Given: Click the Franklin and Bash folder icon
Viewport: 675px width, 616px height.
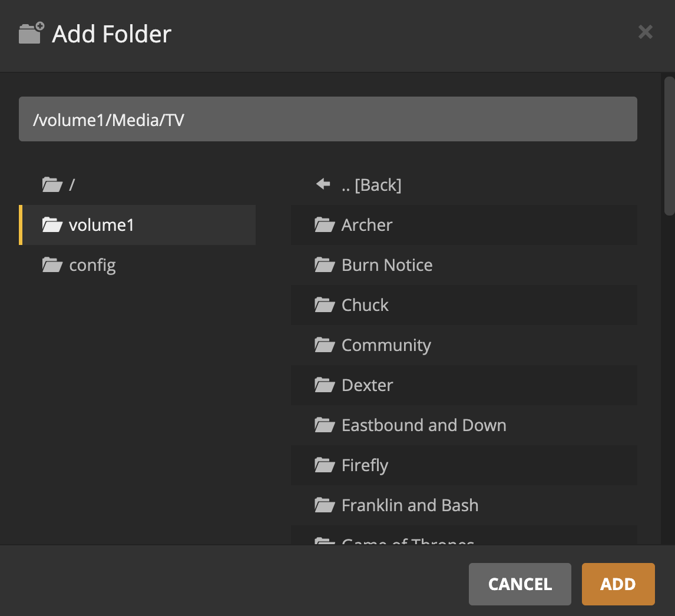Looking at the screenshot, I should click(325, 505).
